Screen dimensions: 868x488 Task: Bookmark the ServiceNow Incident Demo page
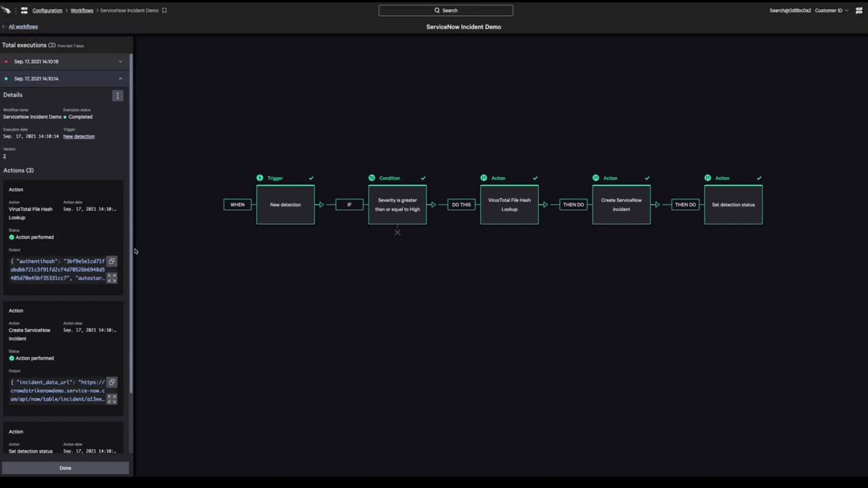tap(164, 10)
